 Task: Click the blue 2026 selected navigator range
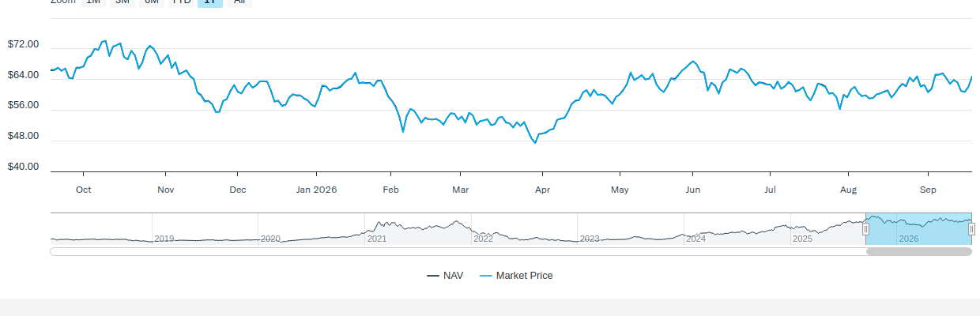(918, 229)
